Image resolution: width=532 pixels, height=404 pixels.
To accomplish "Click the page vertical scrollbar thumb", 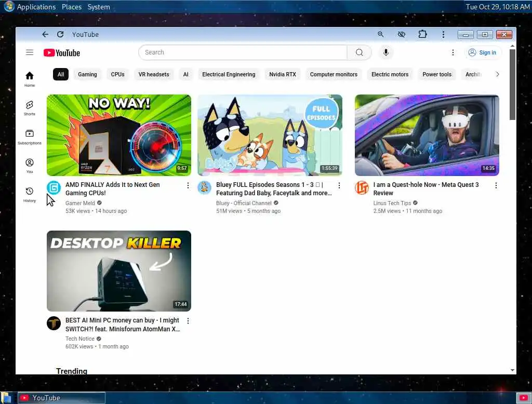I will pos(512,85).
